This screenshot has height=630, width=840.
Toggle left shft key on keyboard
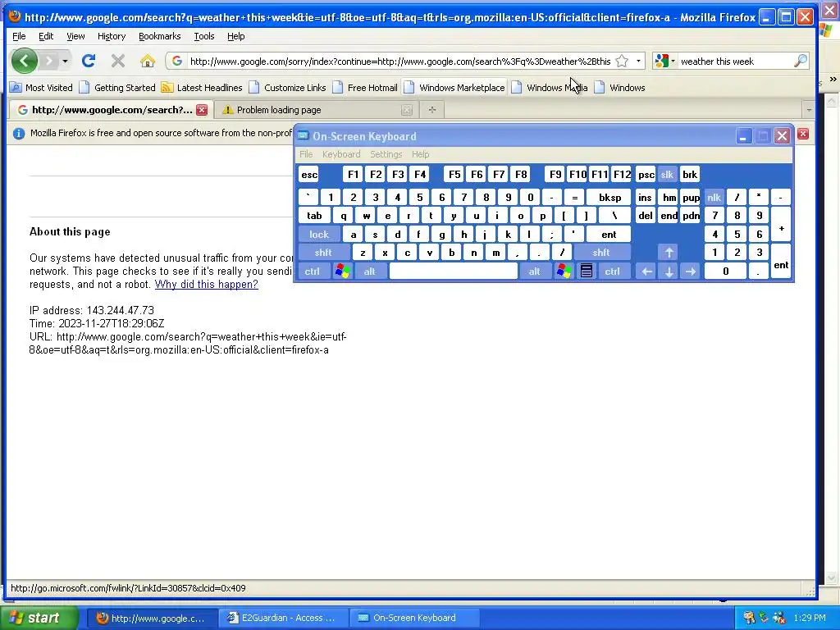[x=323, y=253]
